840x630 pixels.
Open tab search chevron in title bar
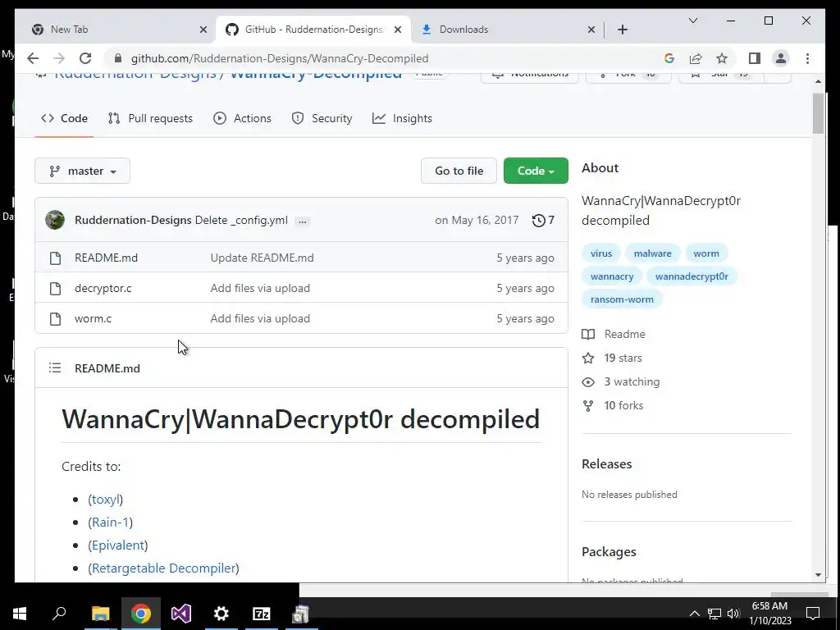coord(692,21)
